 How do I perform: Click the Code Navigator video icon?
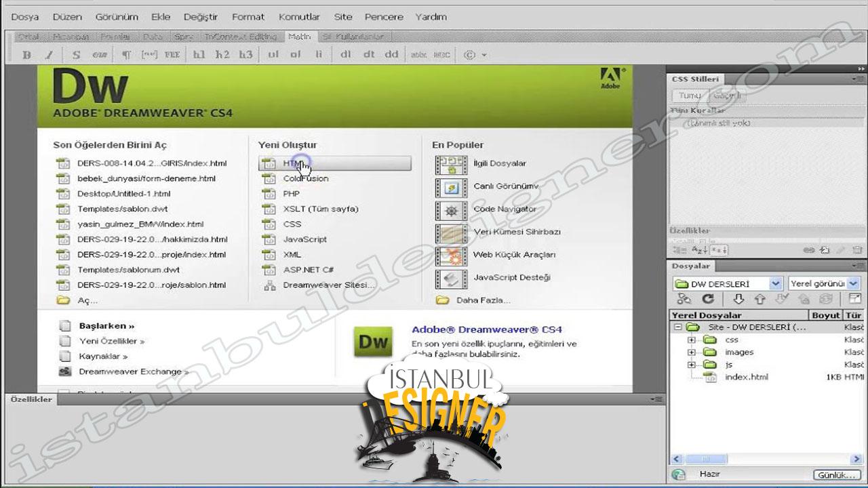click(451, 210)
